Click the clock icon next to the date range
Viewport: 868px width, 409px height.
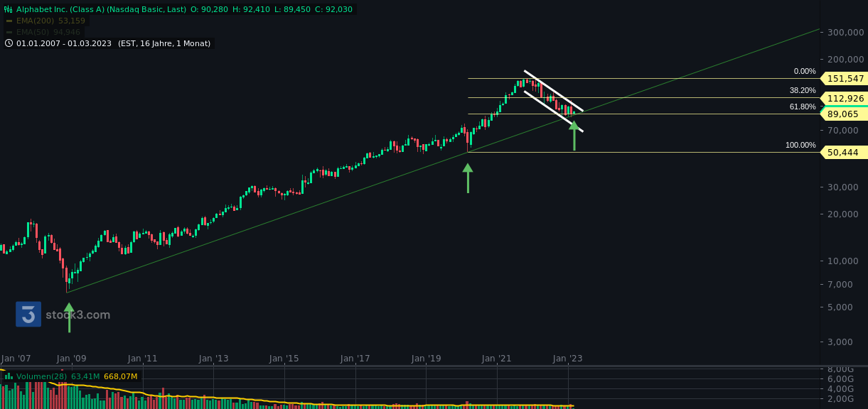pos(9,43)
